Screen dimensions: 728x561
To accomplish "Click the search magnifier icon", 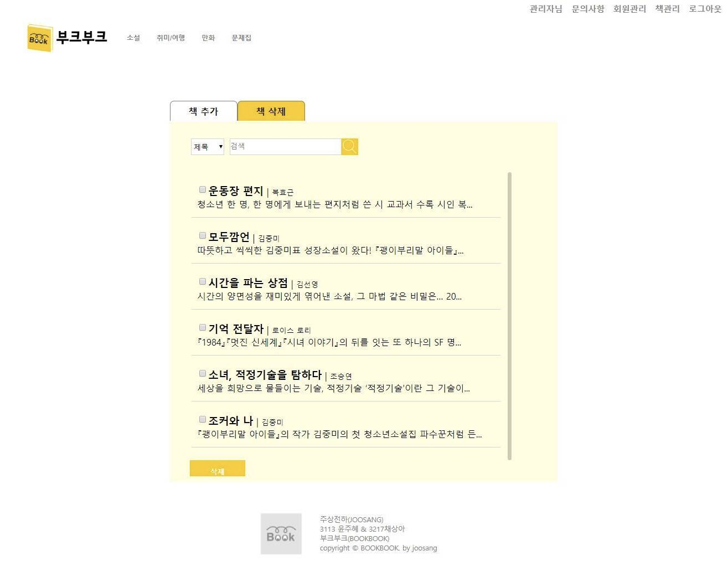I will (x=349, y=146).
